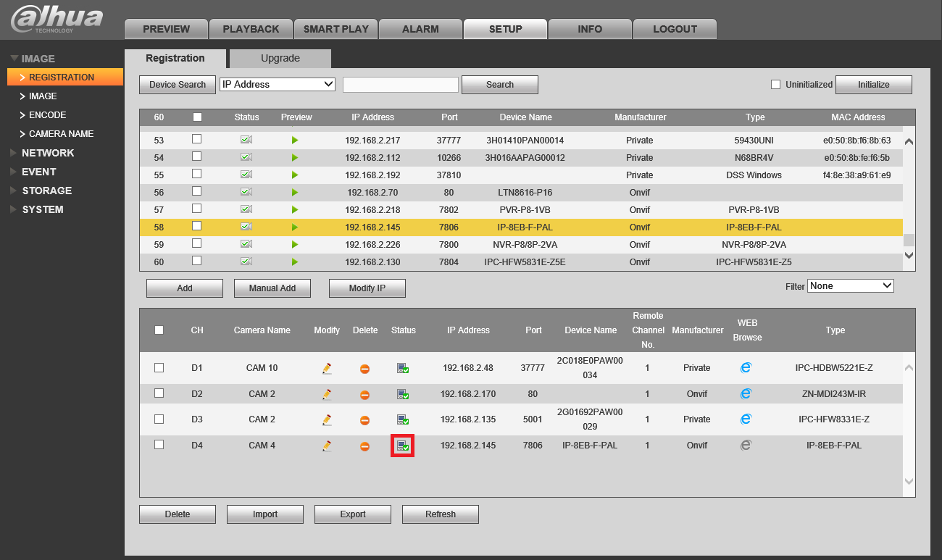
Task: Enable the Uninitialized checkbox
Action: (776, 84)
